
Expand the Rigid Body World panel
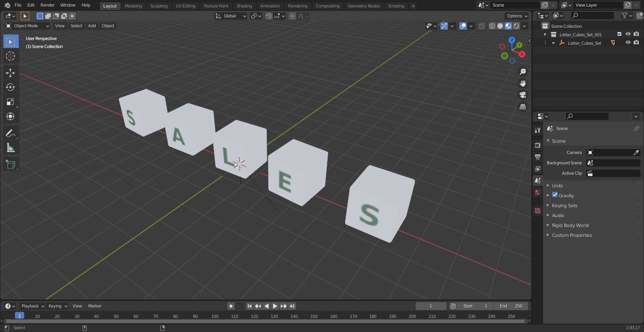570,225
